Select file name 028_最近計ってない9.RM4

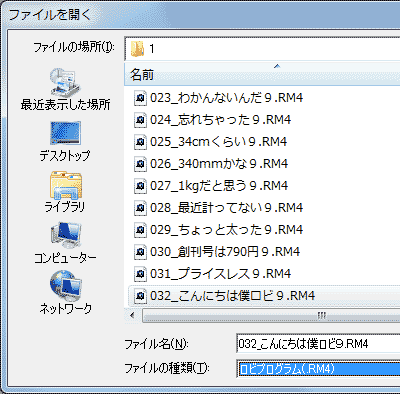(x=226, y=208)
